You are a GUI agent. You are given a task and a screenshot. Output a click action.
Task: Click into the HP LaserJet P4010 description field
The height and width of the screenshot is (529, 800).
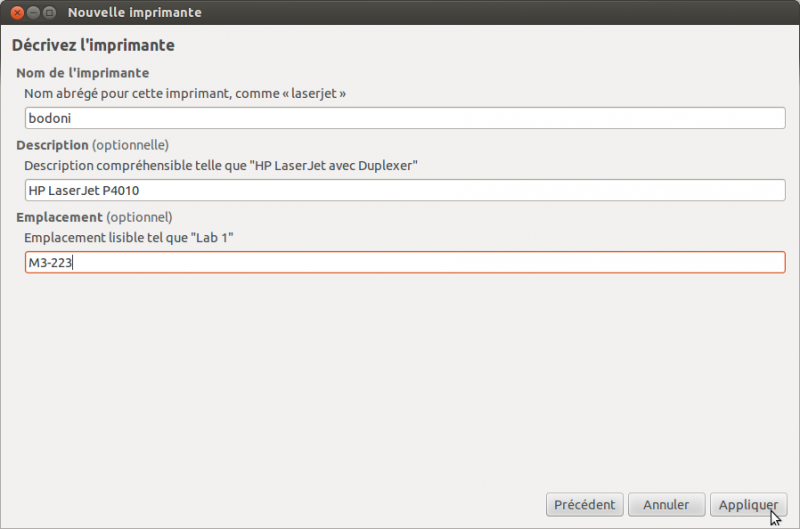(405, 190)
